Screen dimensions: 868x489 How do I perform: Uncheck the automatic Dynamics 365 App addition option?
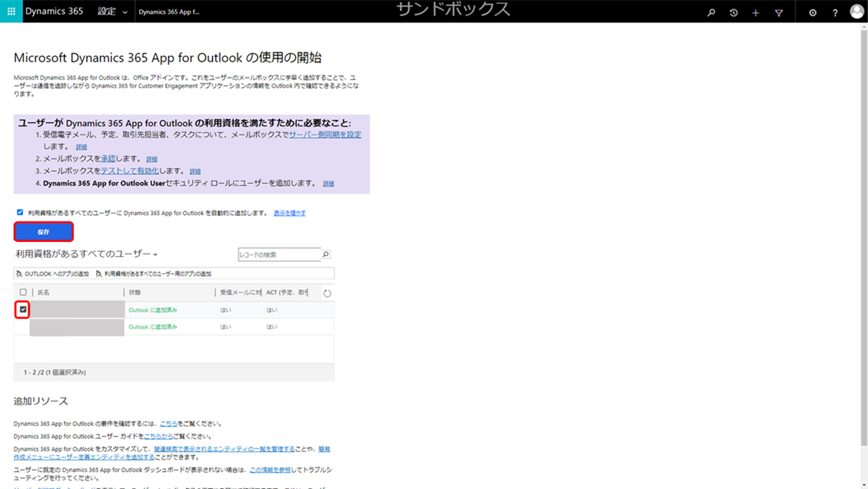click(20, 212)
